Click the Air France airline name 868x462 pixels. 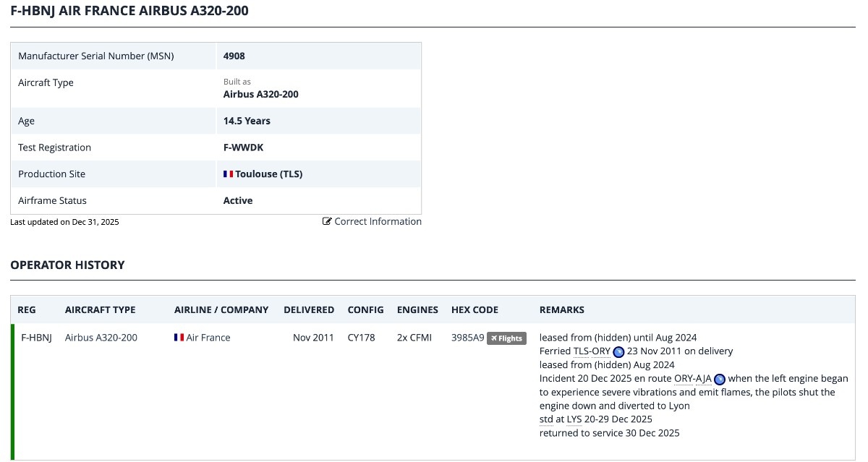(x=208, y=338)
